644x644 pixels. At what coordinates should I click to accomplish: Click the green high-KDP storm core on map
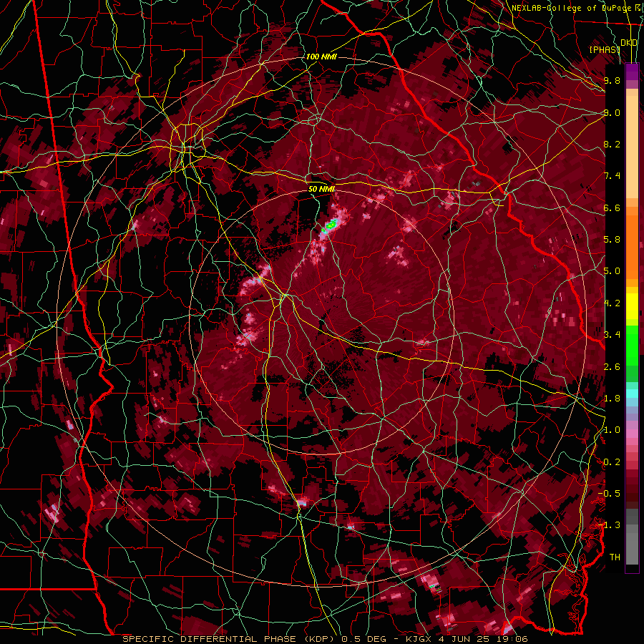331,224
